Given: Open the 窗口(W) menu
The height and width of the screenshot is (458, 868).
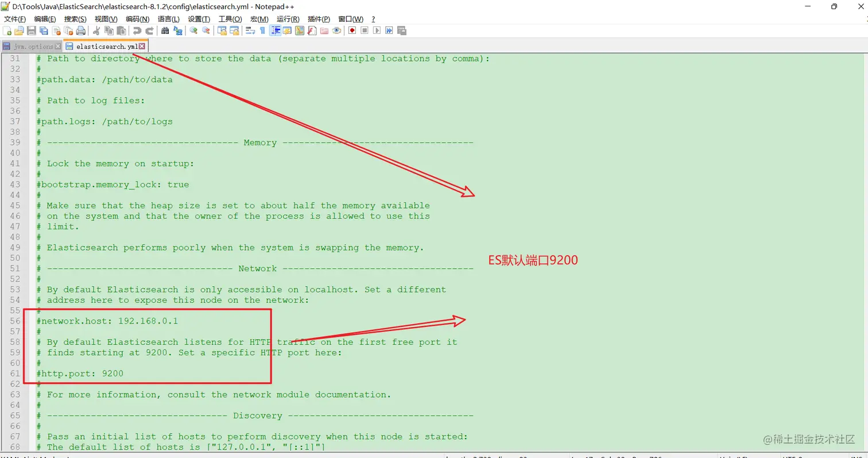Looking at the screenshot, I should tap(351, 19).
